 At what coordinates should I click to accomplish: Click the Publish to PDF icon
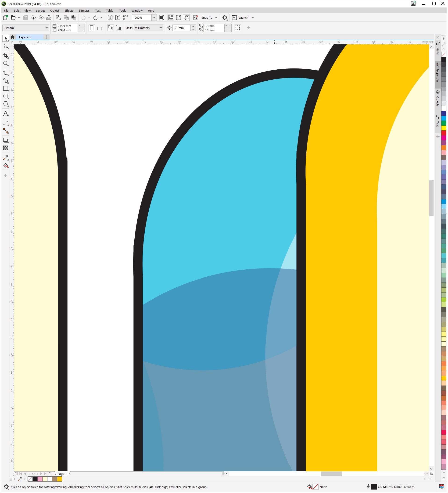click(x=125, y=18)
